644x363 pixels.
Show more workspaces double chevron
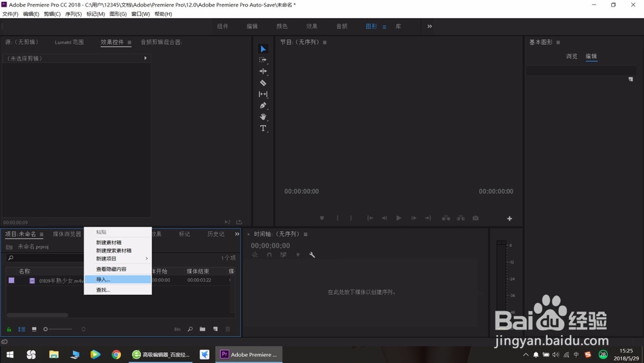[430, 26]
